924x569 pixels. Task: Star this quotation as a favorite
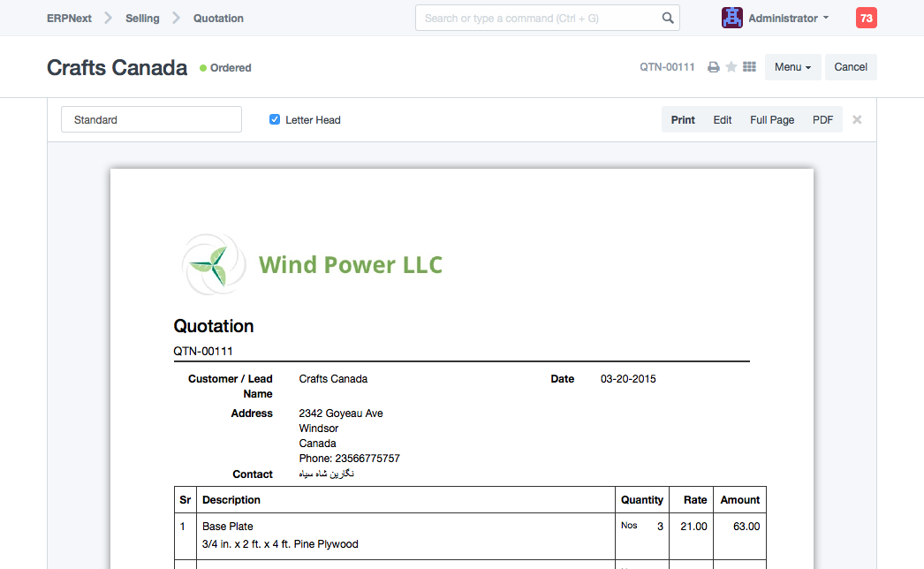pos(731,67)
